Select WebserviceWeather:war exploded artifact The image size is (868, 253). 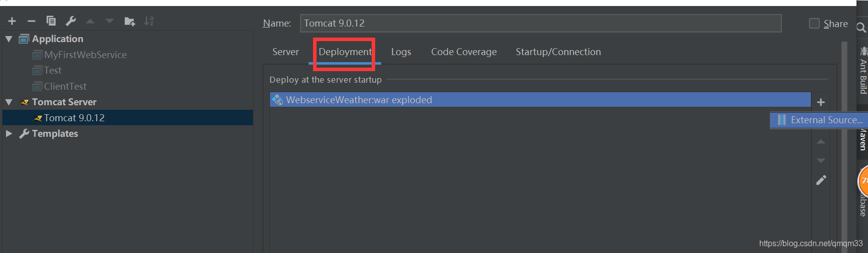click(540, 100)
